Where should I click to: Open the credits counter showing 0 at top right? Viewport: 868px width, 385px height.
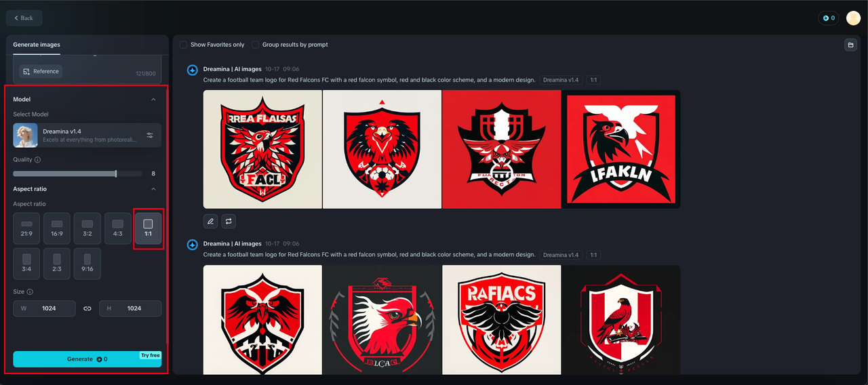829,18
